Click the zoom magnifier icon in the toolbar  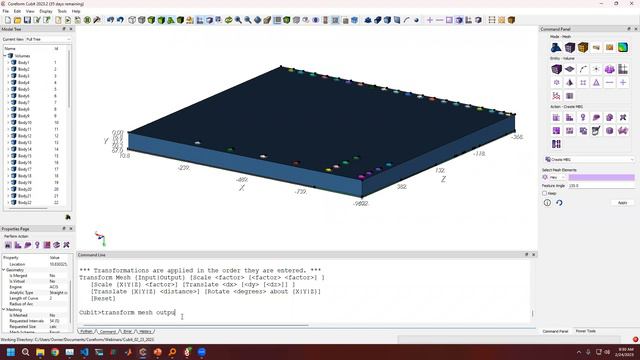238,20
